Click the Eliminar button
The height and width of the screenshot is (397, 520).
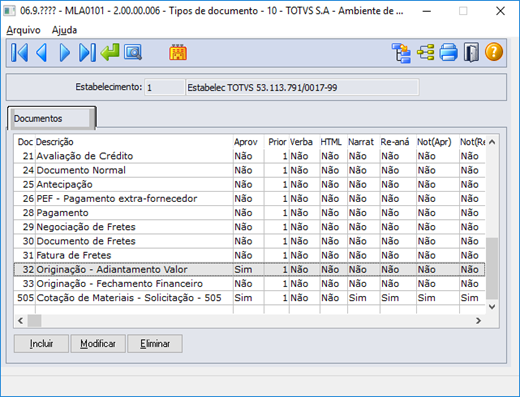[x=155, y=343]
